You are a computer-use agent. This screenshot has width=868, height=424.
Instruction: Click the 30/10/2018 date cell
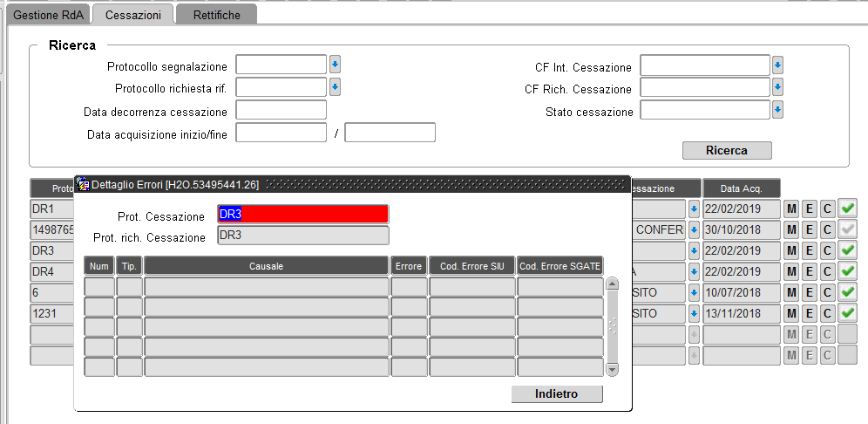coord(742,230)
